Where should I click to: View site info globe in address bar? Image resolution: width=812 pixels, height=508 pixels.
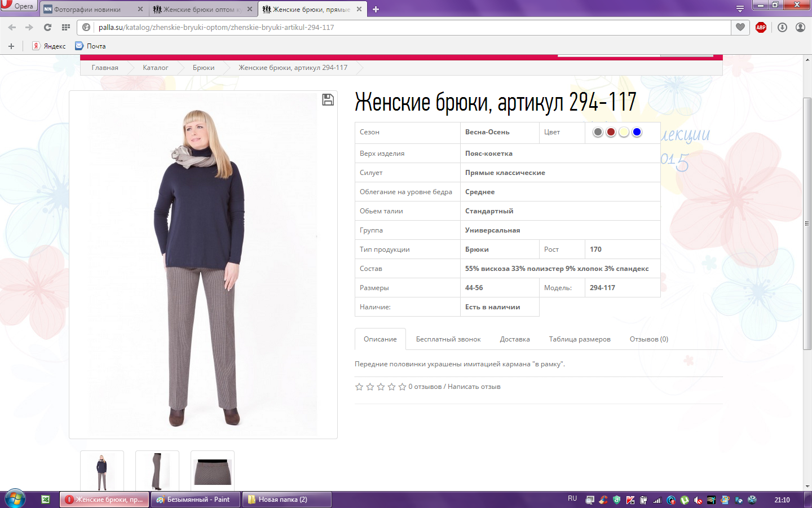(86, 27)
